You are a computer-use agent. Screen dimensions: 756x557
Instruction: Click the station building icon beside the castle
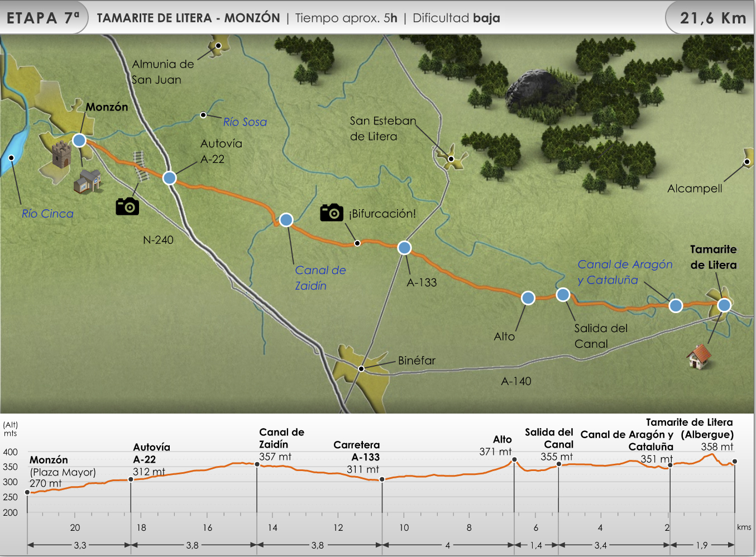(x=87, y=181)
